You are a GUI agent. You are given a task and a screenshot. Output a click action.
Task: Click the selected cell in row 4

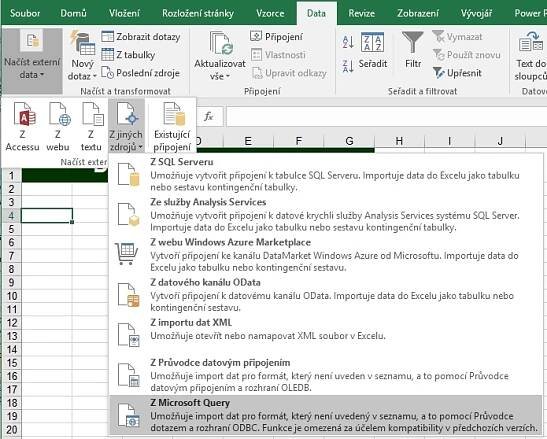pyautogui.click(x=47, y=216)
